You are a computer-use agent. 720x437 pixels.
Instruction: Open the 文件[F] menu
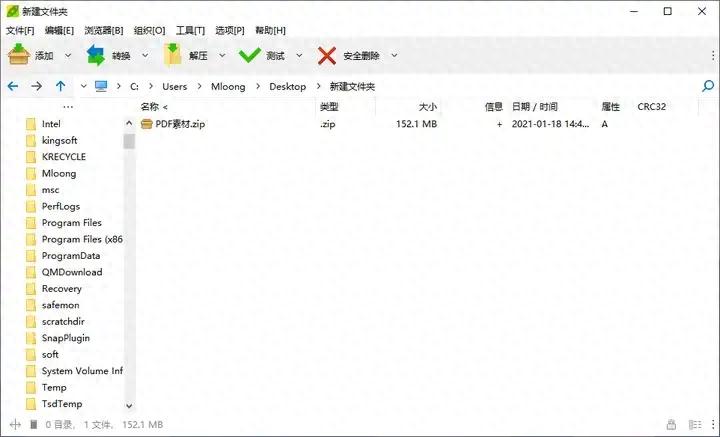pos(20,31)
